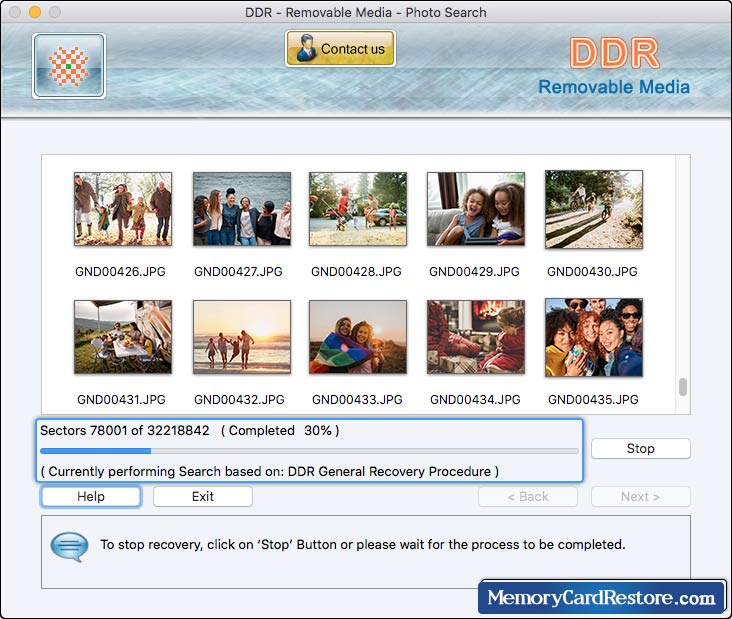Click the DDR app logo icon
Viewport: 732px width, 619px height.
[68, 66]
